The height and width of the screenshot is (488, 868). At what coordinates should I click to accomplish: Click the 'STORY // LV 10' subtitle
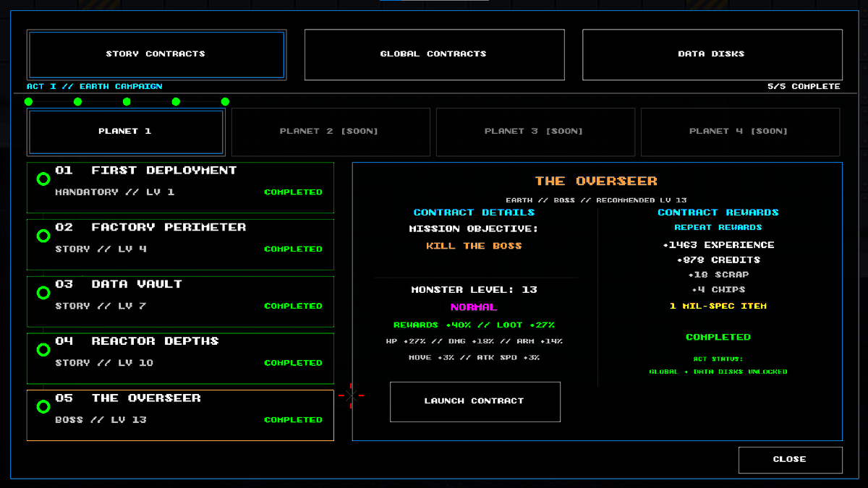pos(104,363)
